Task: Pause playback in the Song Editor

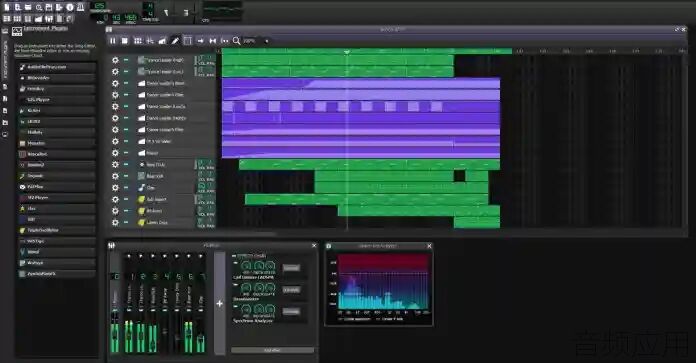Action: (113, 41)
